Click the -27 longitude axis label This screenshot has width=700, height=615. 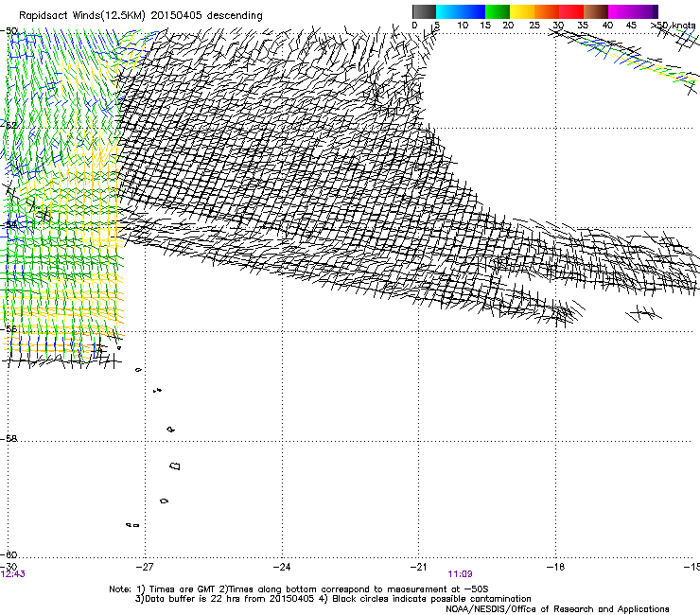click(x=145, y=567)
